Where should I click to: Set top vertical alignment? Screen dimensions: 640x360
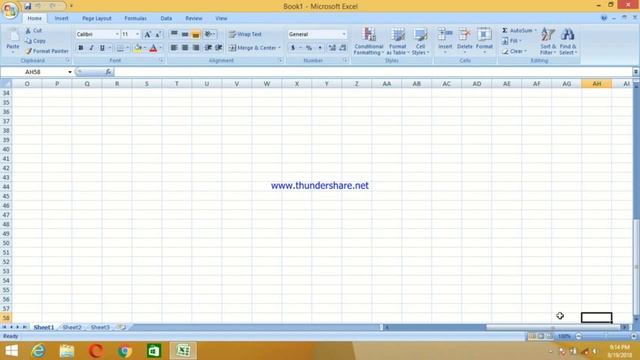pos(174,34)
